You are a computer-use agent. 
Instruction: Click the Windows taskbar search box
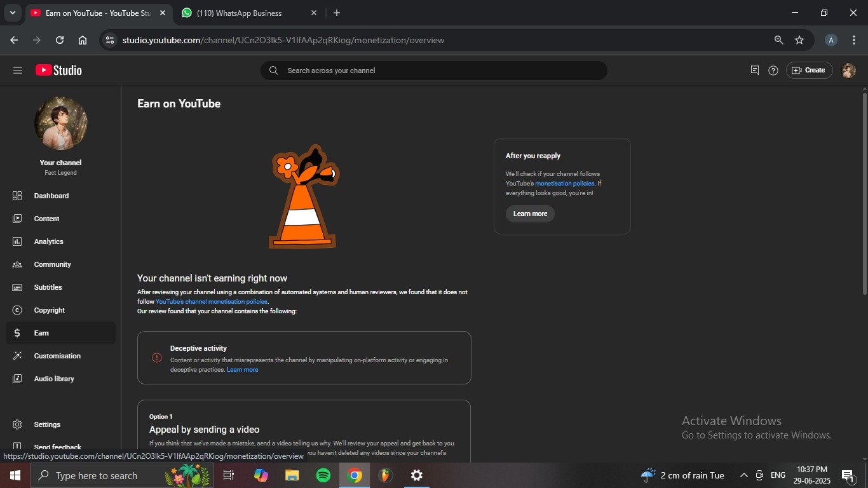coord(122,475)
